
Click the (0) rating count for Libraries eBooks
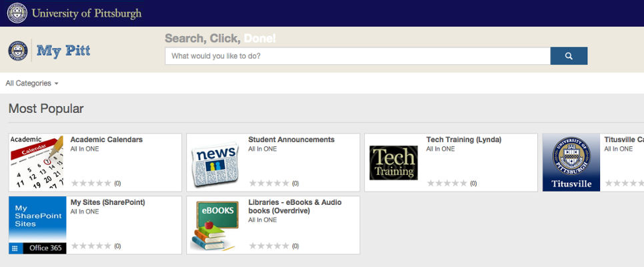tap(295, 246)
